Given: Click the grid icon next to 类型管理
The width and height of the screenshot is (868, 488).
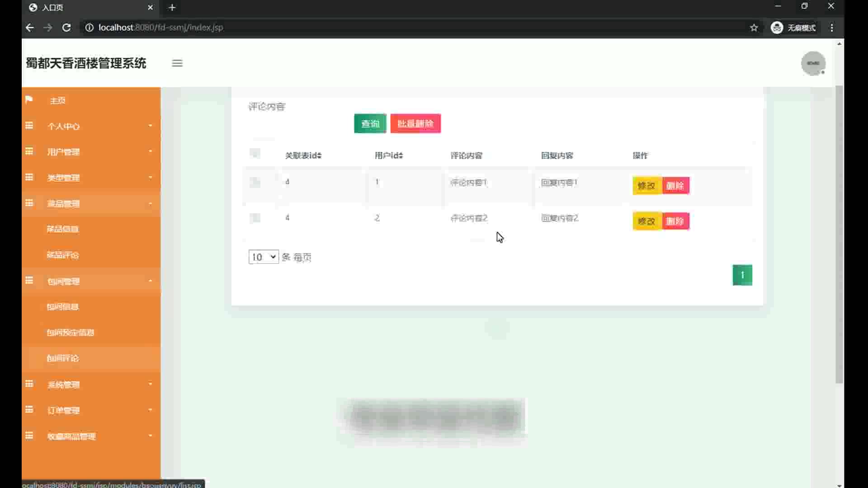Looking at the screenshot, I should click(x=29, y=177).
